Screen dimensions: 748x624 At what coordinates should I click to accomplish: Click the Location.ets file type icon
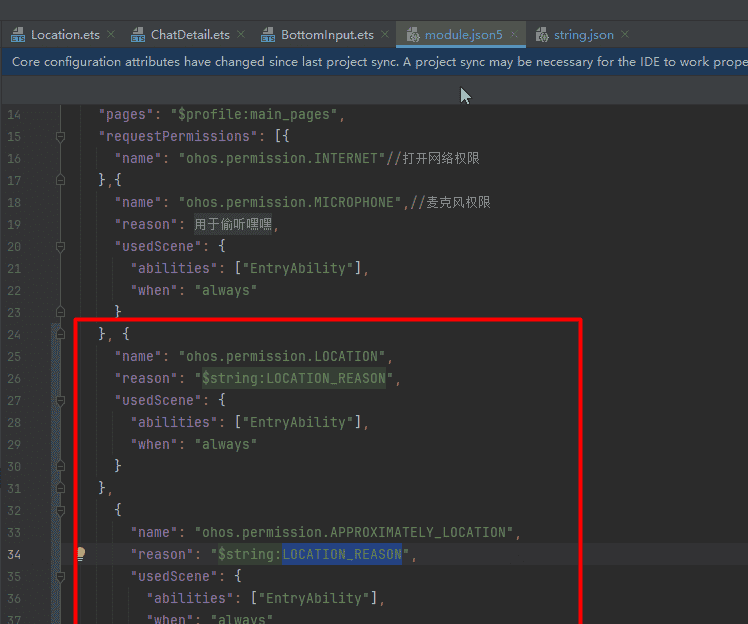pyautogui.click(x=18, y=35)
